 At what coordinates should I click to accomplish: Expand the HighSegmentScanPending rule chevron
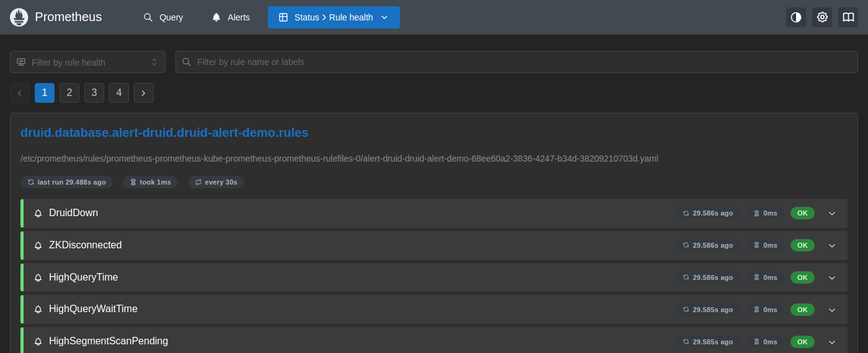(832, 341)
